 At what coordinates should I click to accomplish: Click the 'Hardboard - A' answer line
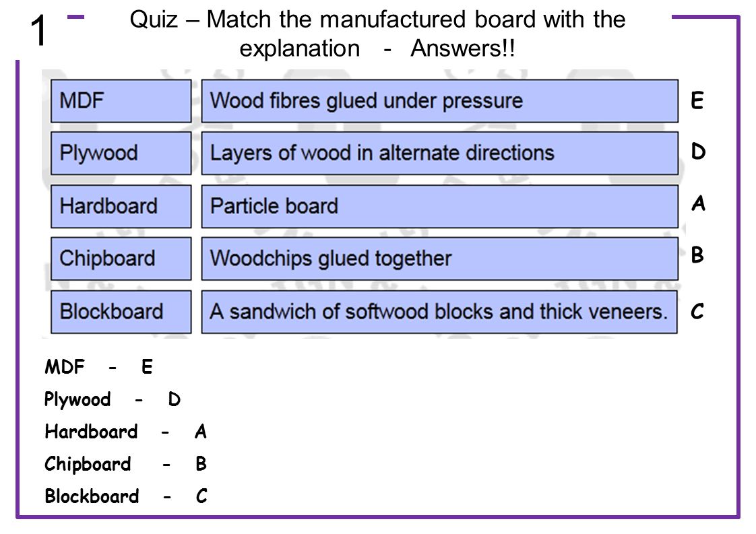[x=126, y=432]
